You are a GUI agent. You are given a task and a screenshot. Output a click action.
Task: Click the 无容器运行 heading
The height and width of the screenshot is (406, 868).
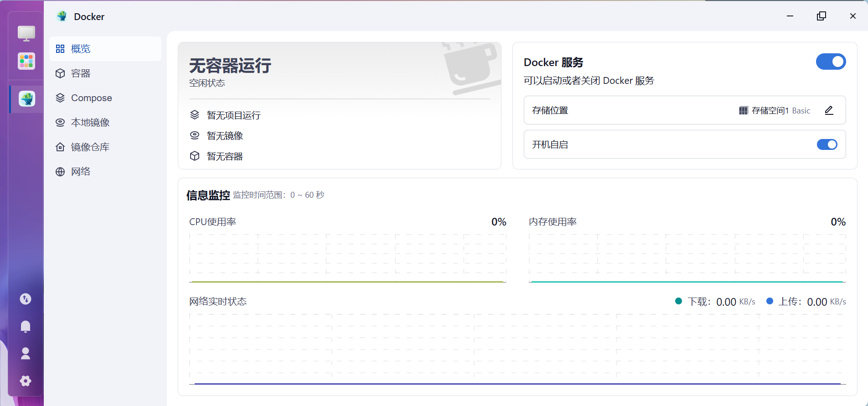click(230, 66)
